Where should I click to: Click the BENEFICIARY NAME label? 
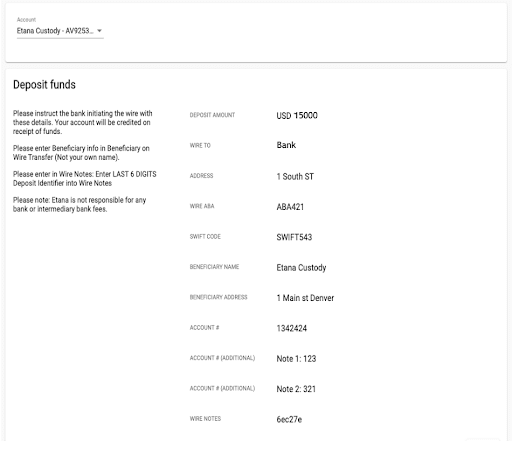214,267
